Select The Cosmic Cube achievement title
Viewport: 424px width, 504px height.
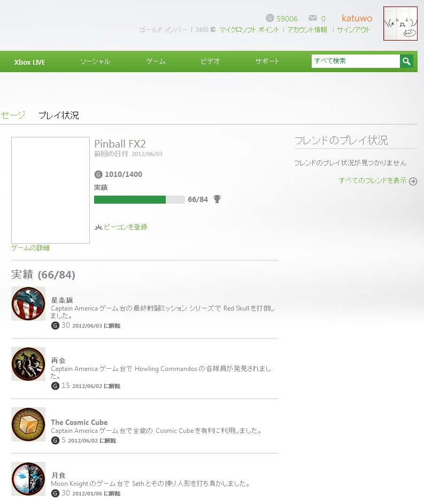(79, 422)
